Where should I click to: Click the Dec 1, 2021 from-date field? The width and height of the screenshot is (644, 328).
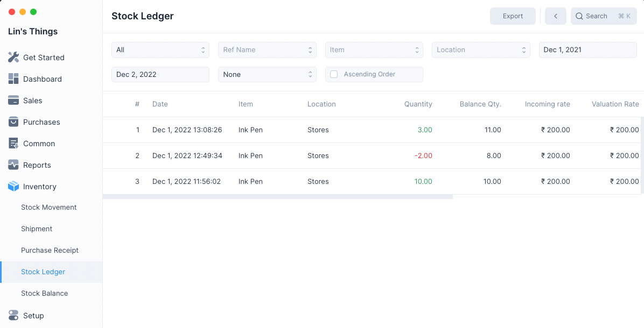point(587,50)
